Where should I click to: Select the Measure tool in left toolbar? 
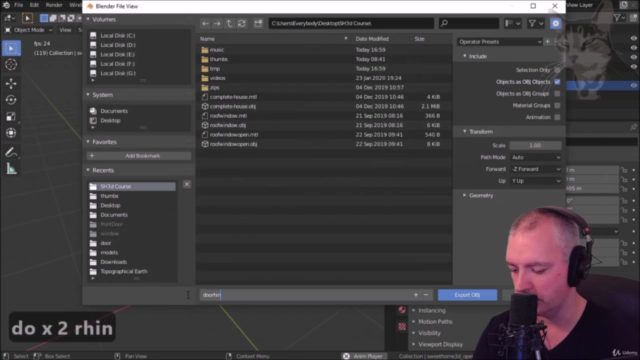point(11,169)
